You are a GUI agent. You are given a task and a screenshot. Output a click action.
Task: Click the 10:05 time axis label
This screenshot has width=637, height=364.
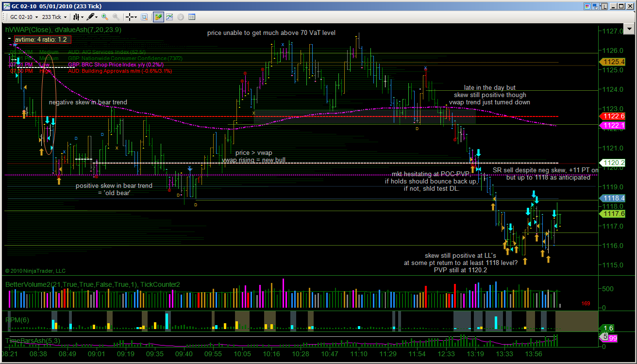(242, 354)
